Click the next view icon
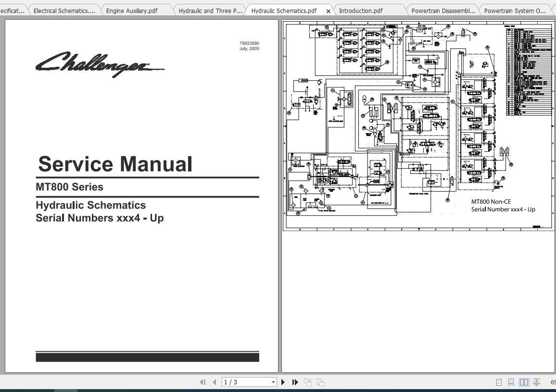This screenshot has width=556, height=392. [320, 382]
